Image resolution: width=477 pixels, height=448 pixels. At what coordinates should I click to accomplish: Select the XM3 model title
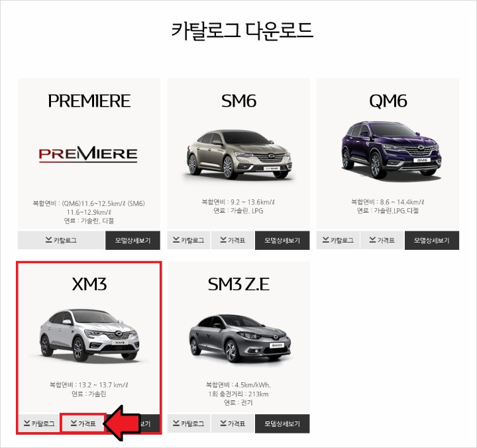(89, 284)
